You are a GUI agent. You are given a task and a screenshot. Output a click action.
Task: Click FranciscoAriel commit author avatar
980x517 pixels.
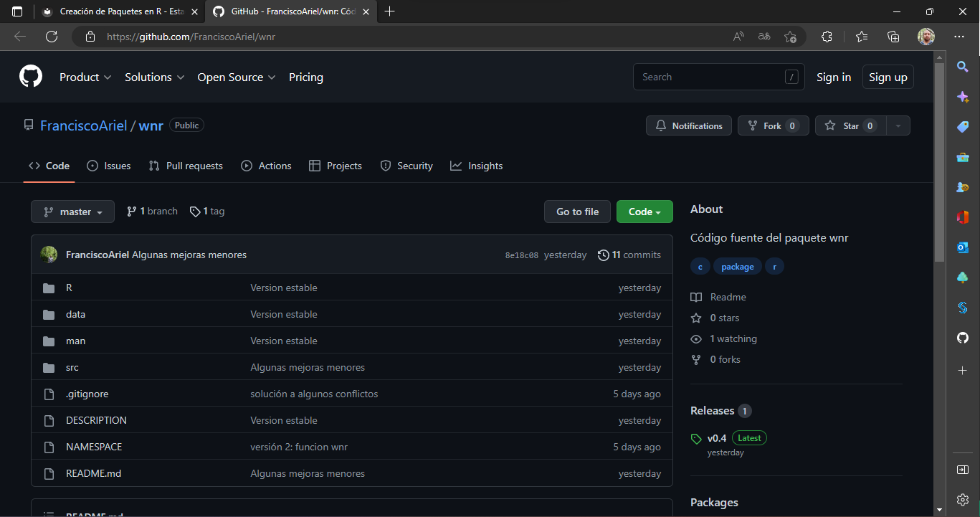pos(49,255)
